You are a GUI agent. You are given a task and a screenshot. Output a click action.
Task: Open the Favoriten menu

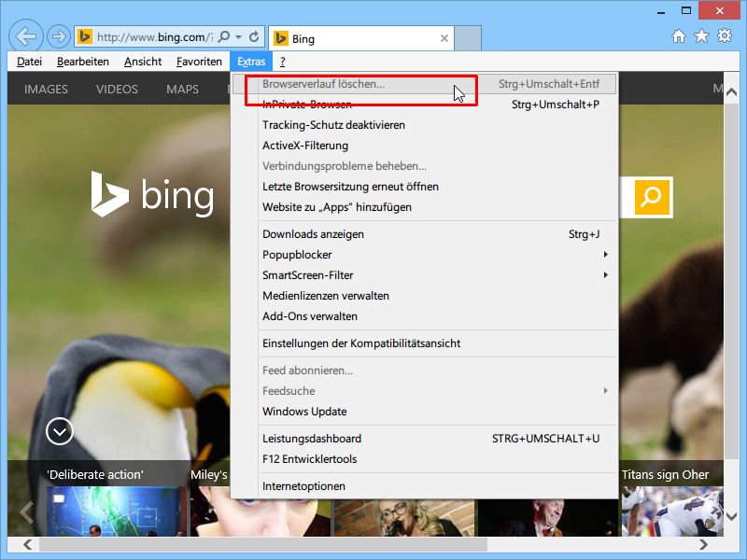pyautogui.click(x=199, y=62)
